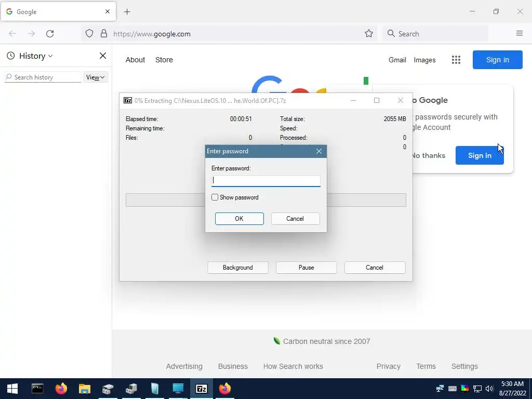This screenshot has width=532, height=399.
Task: Send extraction to Background
Action: tap(237, 268)
